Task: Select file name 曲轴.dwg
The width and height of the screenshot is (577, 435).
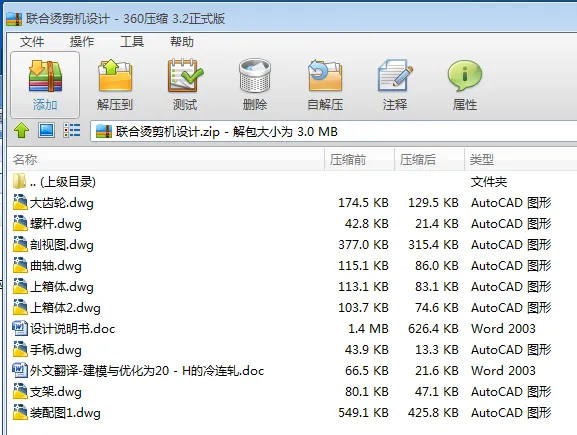Action: coord(56,266)
